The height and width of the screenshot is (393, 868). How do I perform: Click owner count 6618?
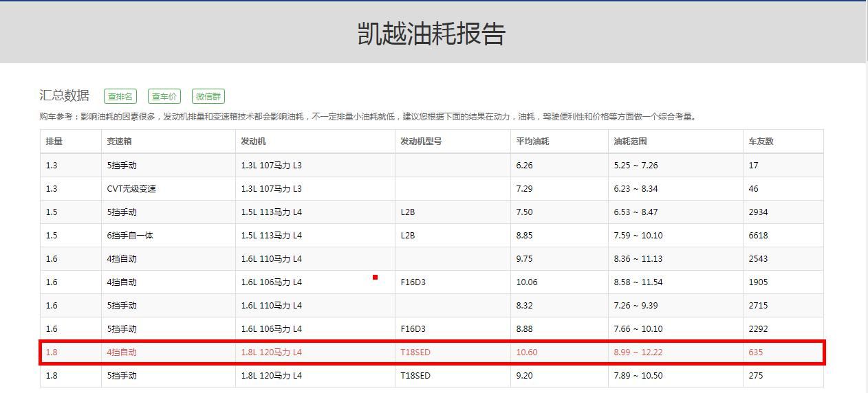(x=758, y=235)
